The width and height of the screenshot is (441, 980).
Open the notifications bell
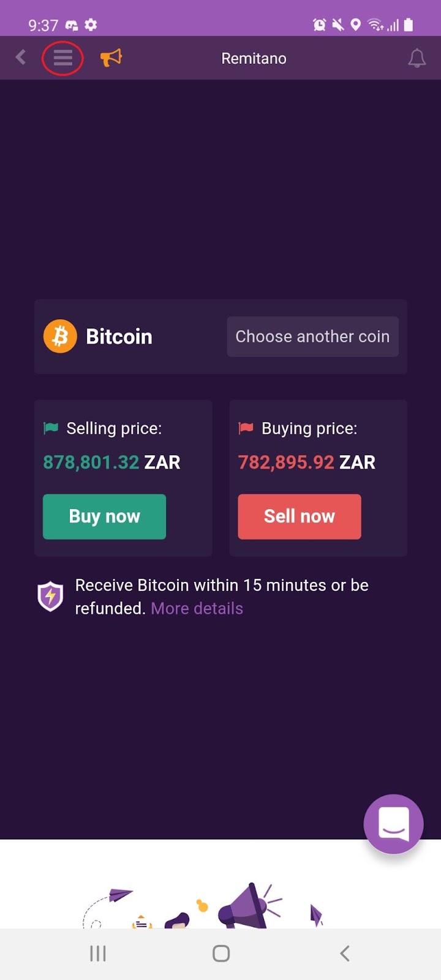click(417, 58)
